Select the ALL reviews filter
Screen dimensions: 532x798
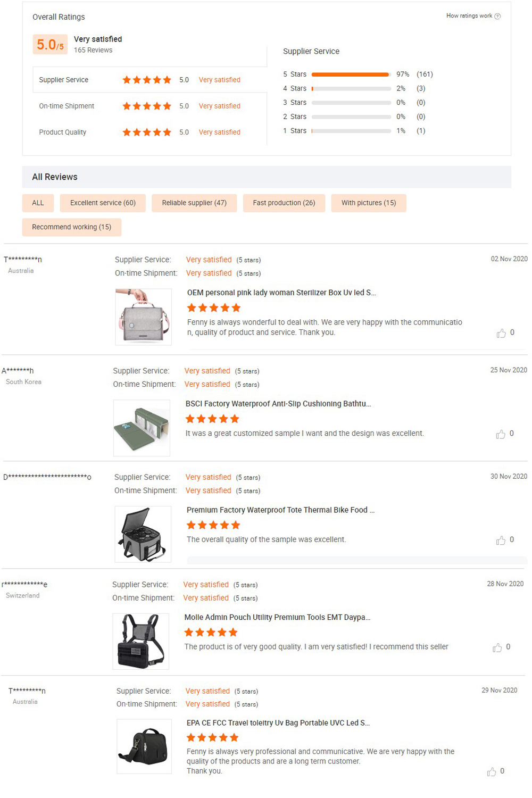point(38,203)
